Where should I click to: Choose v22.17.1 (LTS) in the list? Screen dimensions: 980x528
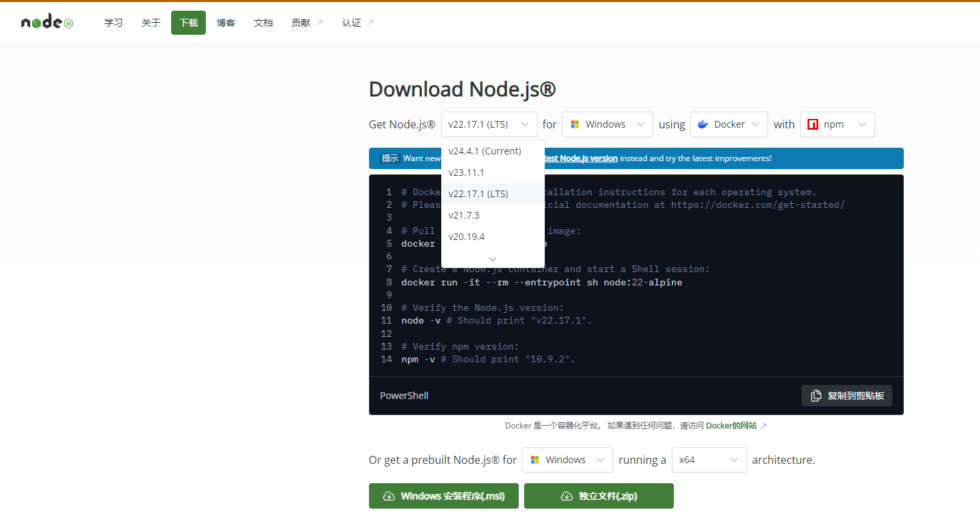[493, 194]
